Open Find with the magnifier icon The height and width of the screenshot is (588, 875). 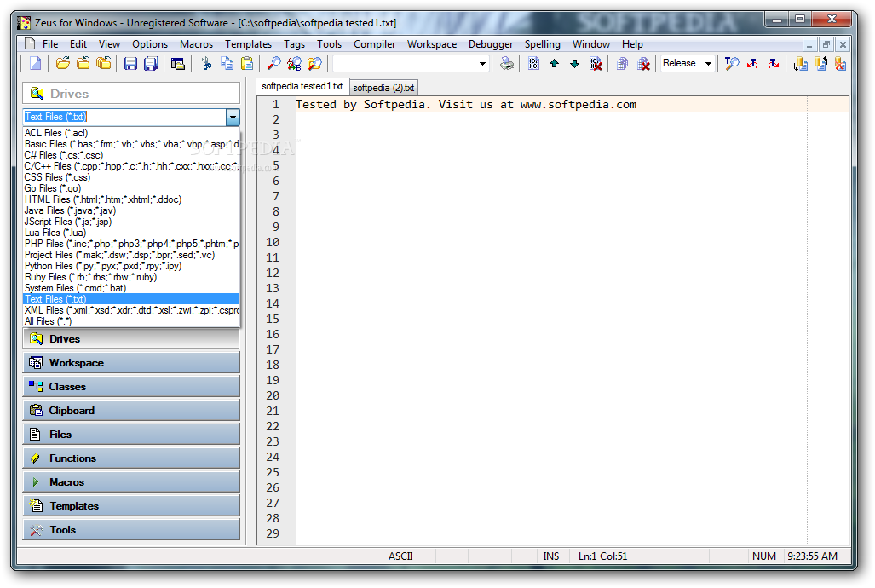click(x=274, y=64)
